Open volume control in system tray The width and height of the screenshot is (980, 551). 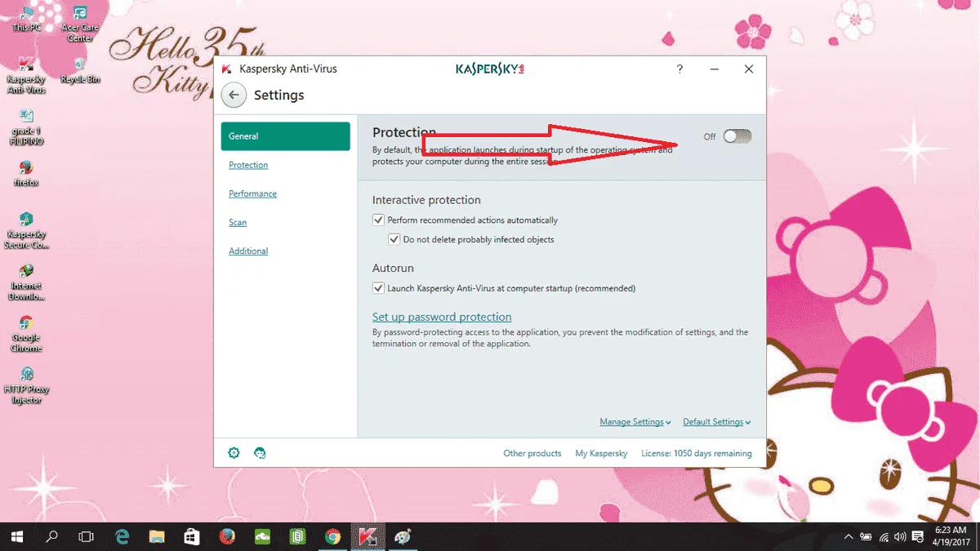coord(900,536)
